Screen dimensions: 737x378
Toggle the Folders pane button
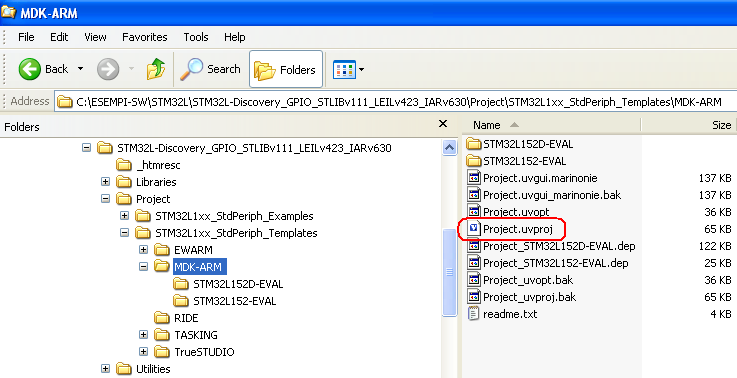pos(286,69)
